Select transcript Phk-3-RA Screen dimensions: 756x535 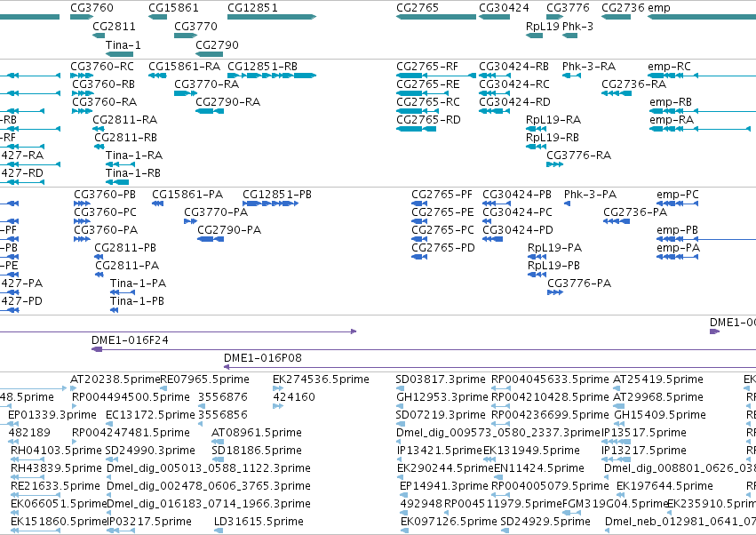click(x=571, y=76)
